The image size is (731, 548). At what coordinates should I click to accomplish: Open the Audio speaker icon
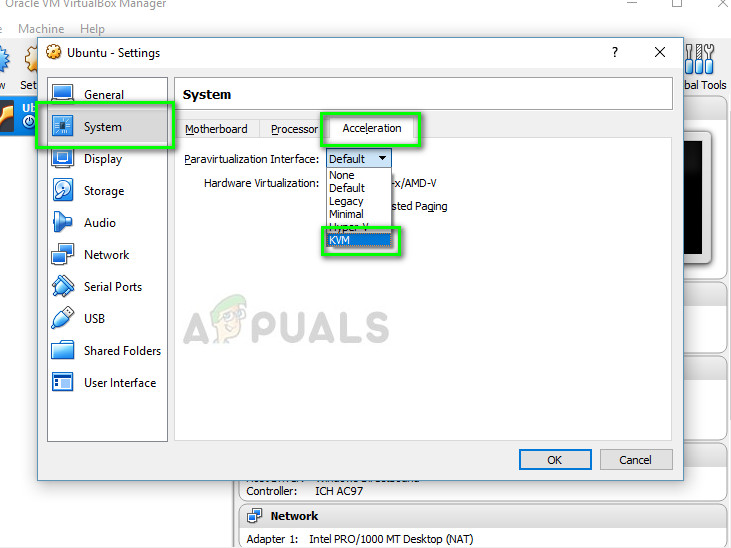coord(62,222)
